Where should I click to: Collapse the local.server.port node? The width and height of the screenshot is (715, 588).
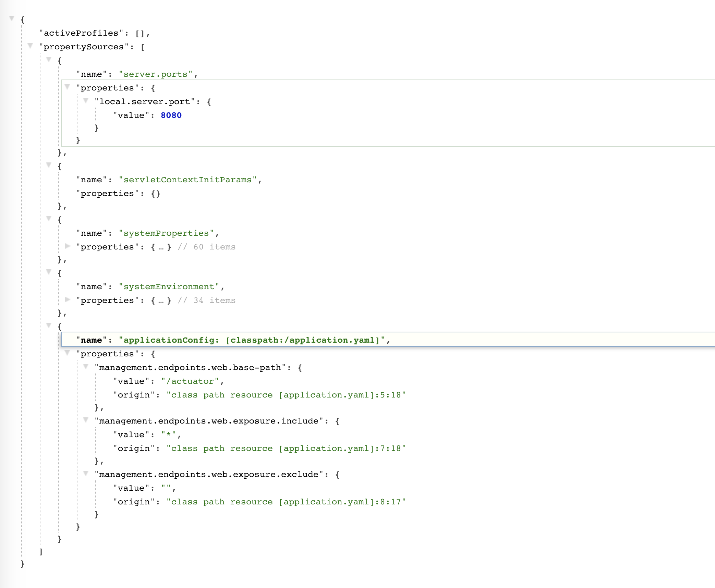click(x=86, y=100)
